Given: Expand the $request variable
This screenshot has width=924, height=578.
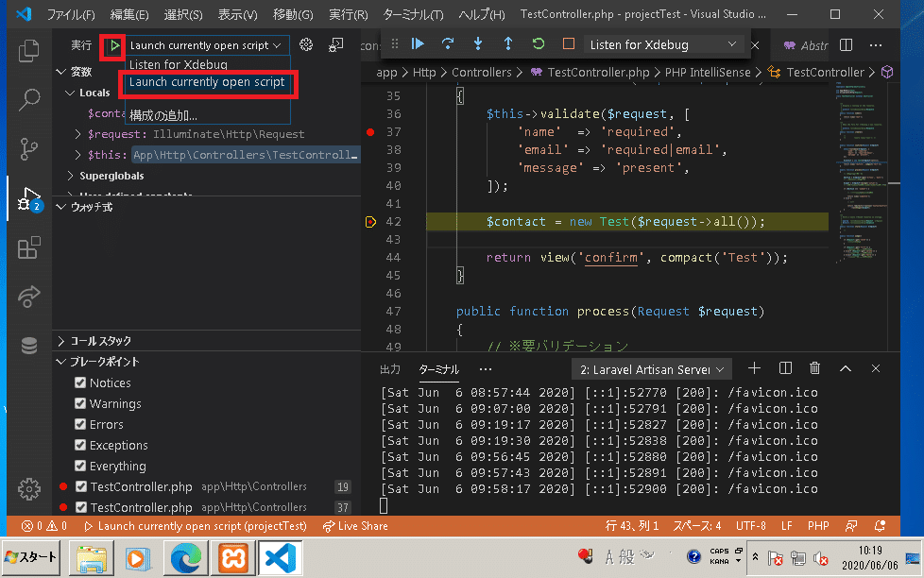Looking at the screenshot, I should 77,134.
